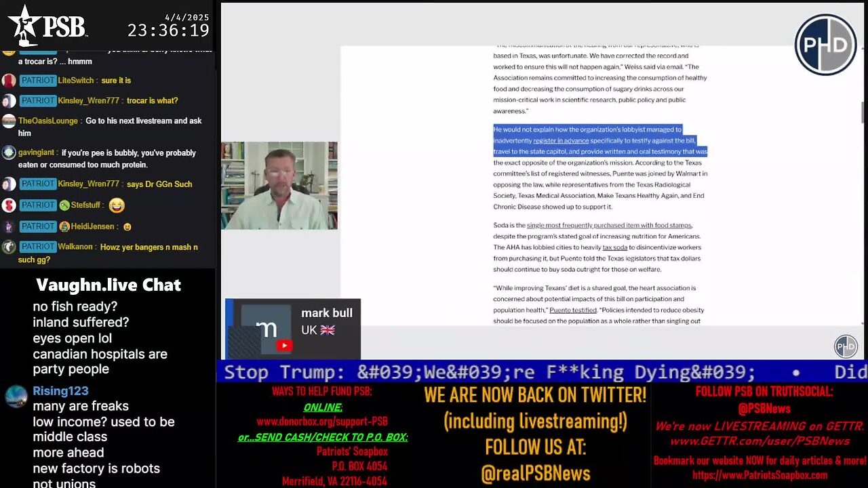Click the @realPSBNews Twitter handle

pyautogui.click(x=535, y=473)
